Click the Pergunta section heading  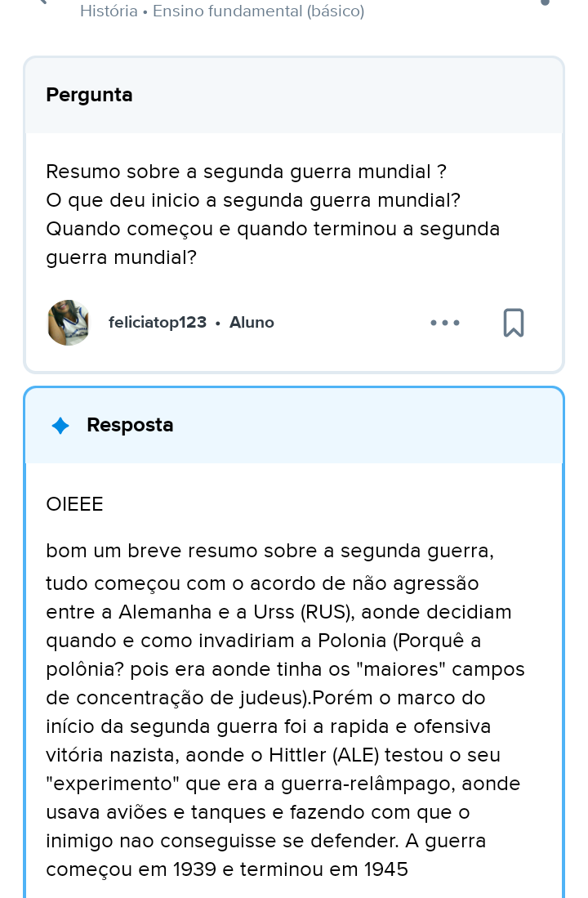coord(89,95)
